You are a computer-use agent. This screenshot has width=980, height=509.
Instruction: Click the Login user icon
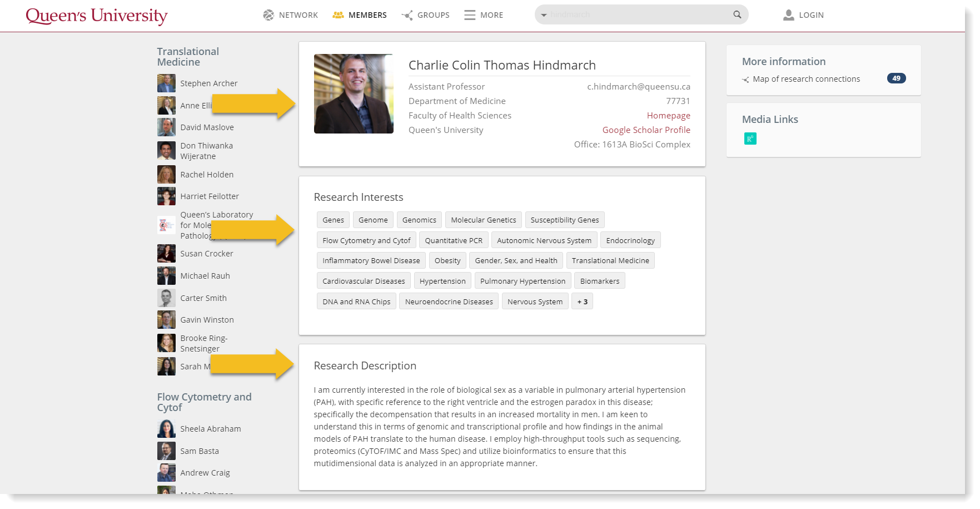(788, 15)
